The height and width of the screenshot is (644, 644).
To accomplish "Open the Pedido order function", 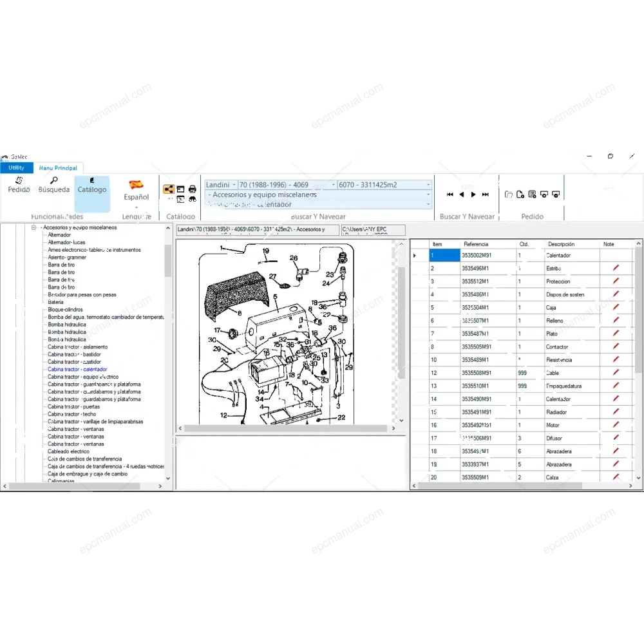I will (19, 185).
